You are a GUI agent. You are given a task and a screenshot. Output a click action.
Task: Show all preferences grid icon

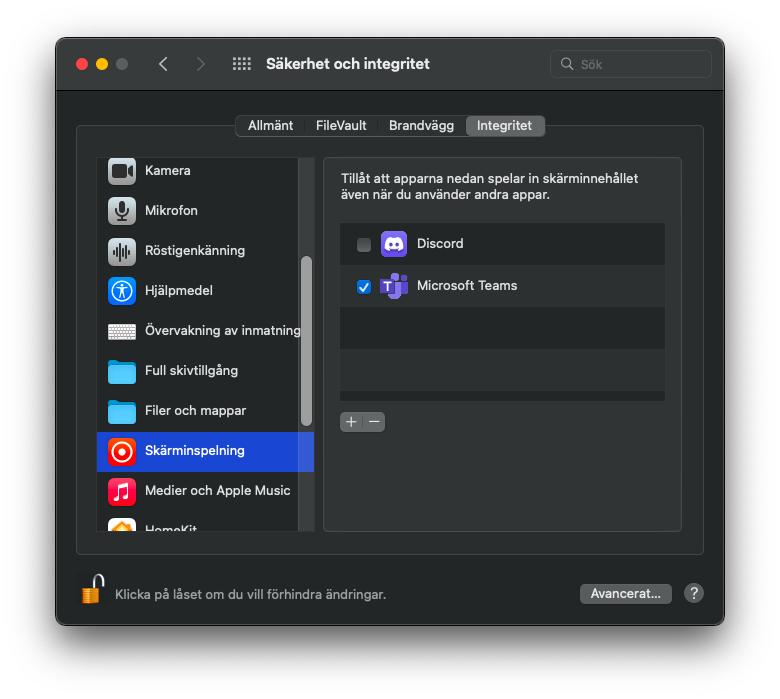pos(242,64)
